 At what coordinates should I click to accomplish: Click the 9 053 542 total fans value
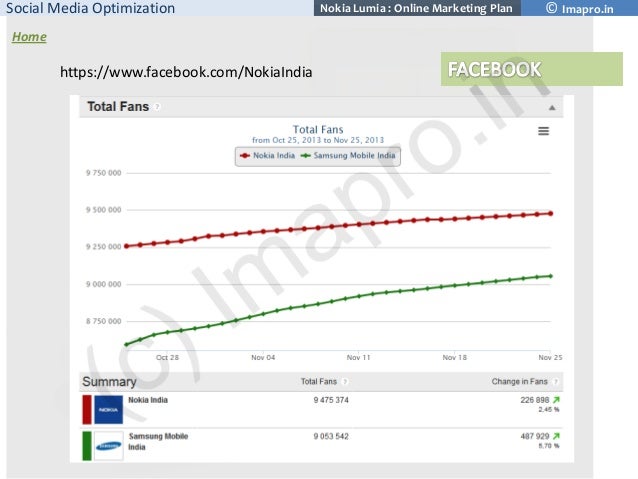pyautogui.click(x=331, y=436)
